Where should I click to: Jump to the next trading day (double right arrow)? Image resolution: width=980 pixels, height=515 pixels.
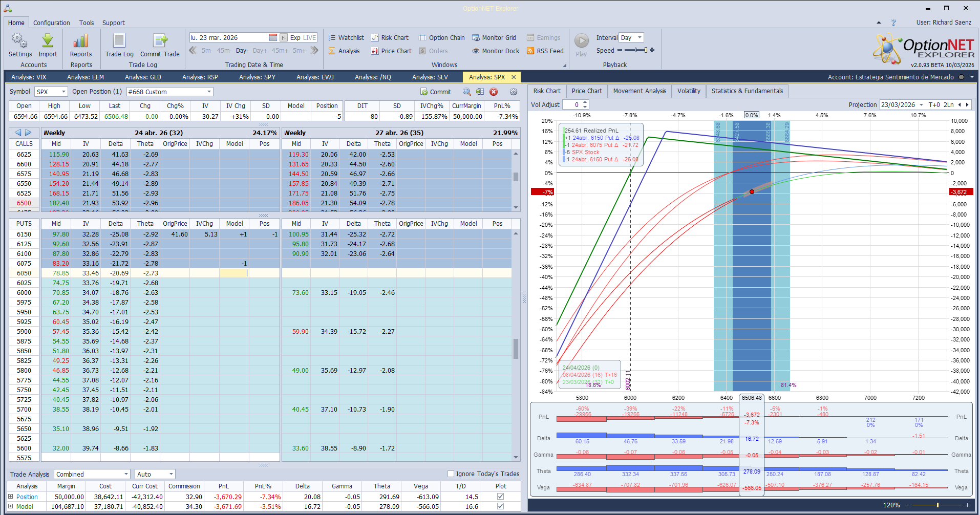314,50
